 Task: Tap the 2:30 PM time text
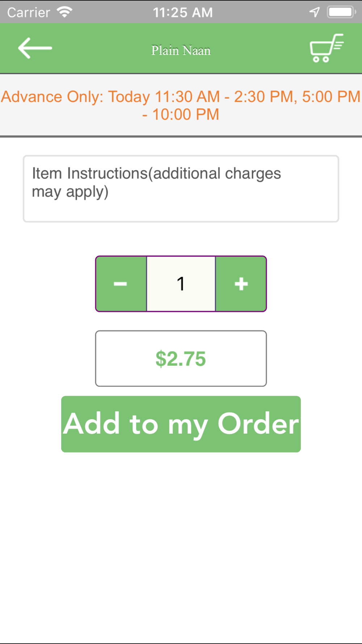(x=263, y=97)
